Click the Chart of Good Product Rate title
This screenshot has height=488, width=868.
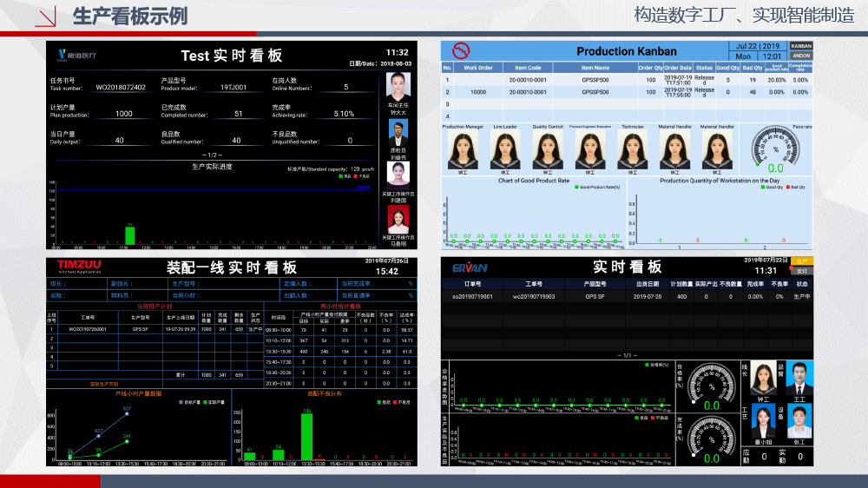point(534,181)
